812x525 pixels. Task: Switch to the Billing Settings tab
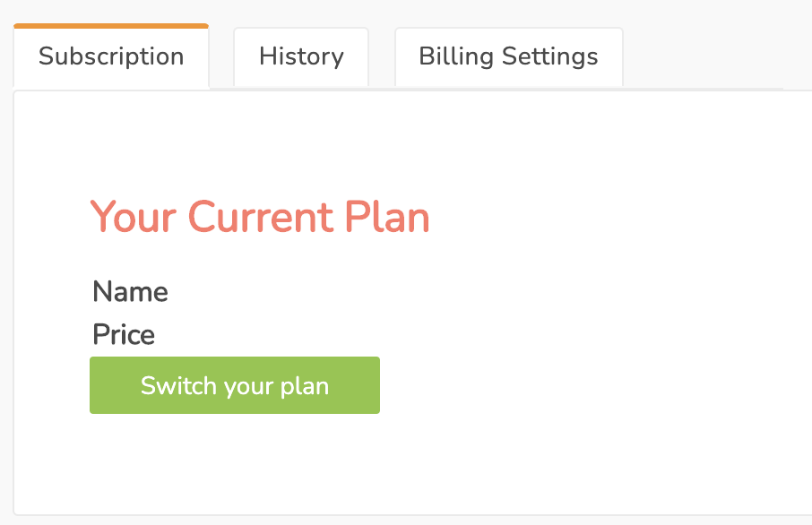pyautogui.click(x=508, y=56)
